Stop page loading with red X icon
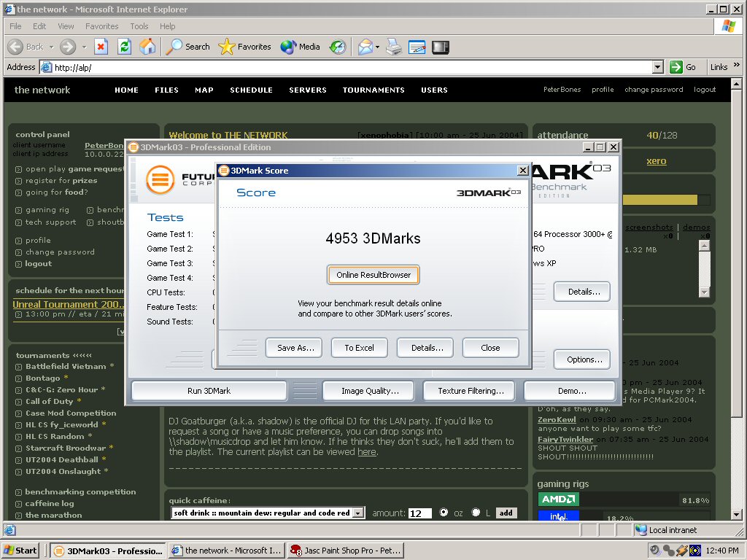747x560 pixels. (101, 47)
